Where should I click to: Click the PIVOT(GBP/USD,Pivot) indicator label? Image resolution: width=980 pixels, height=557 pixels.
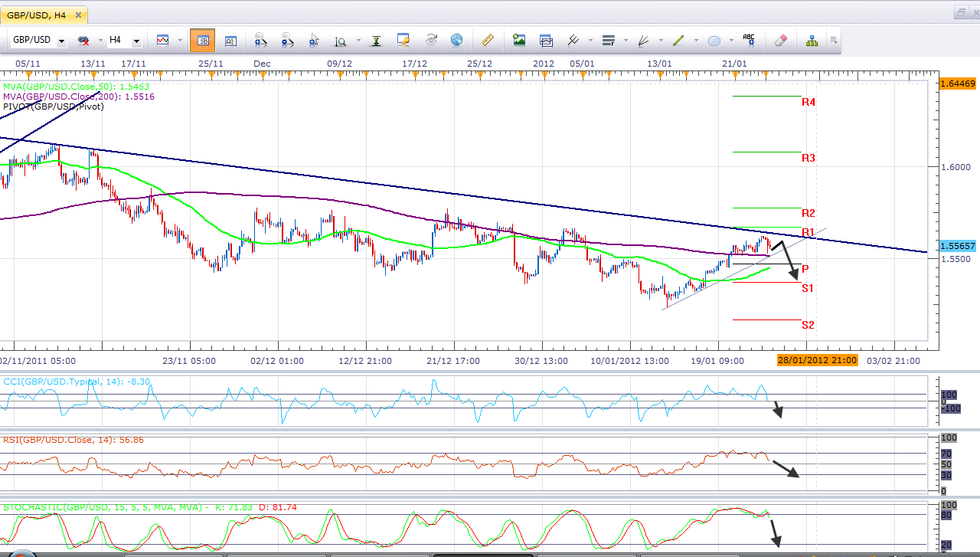pos(54,106)
